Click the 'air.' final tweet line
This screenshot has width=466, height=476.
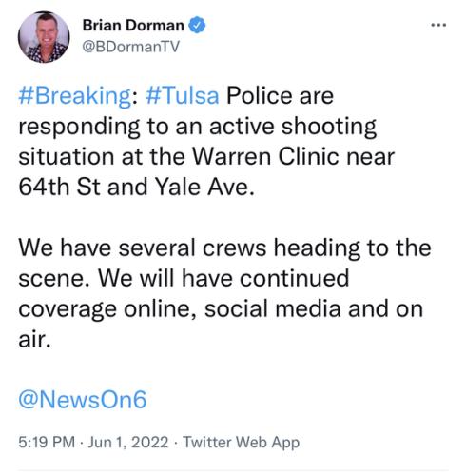[34, 339]
